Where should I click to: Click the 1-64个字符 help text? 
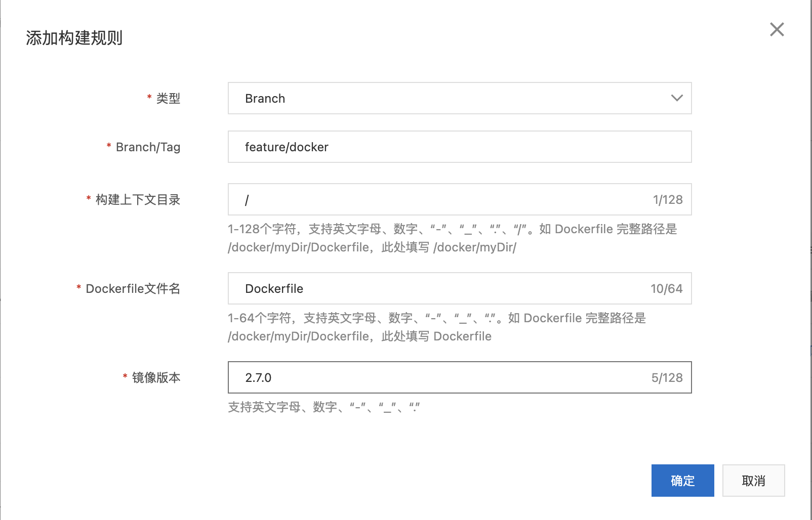click(437, 327)
